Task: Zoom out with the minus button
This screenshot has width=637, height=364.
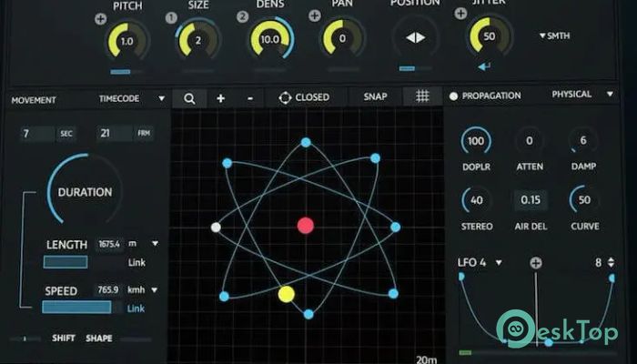Action: [x=250, y=98]
